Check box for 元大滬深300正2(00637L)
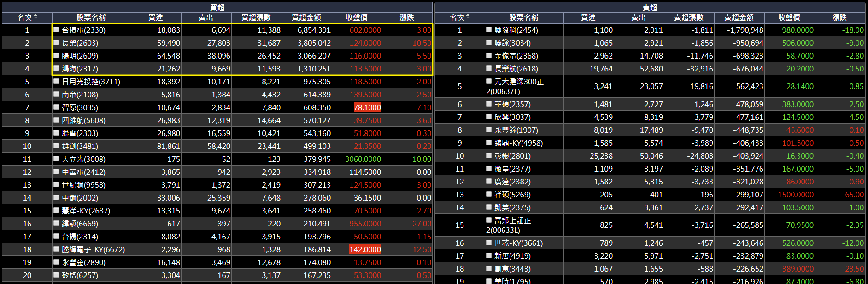868x284 pixels. [x=489, y=81]
